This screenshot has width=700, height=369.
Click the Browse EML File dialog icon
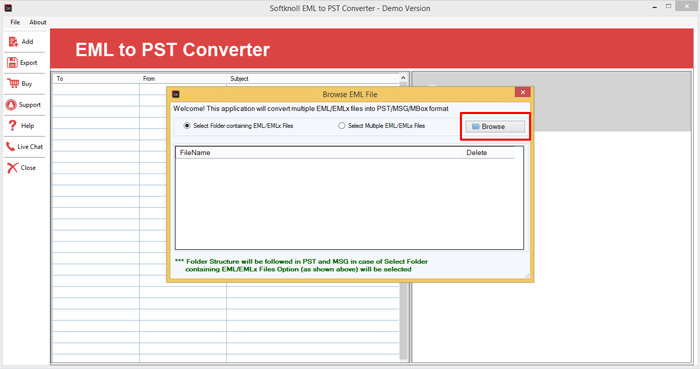pos(176,94)
